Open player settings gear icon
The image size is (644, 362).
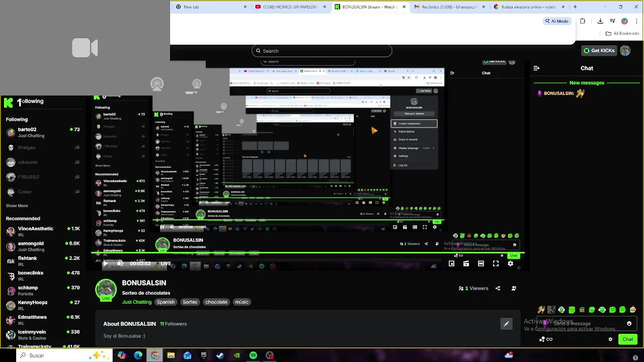[x=510, y=263]
